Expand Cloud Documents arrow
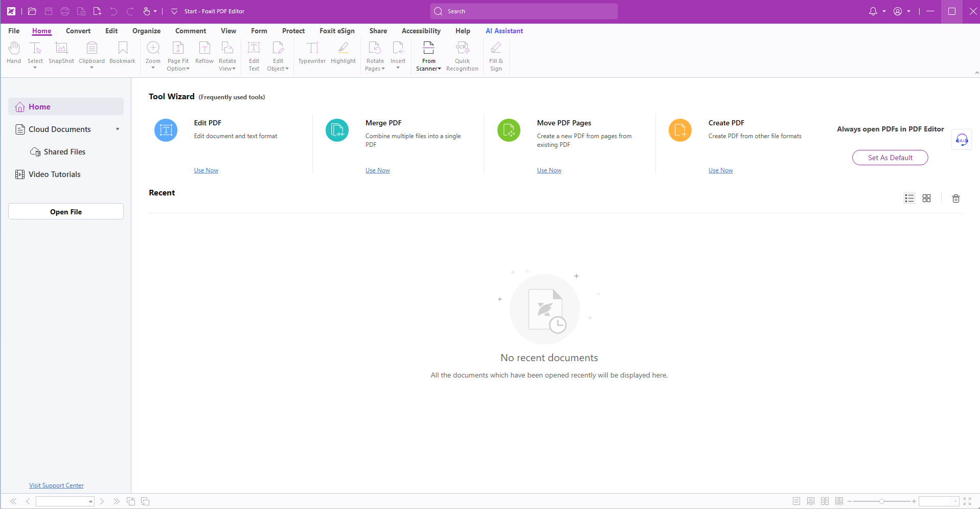The width and height of the screenshot is (980, 509). tap(118, 129)
